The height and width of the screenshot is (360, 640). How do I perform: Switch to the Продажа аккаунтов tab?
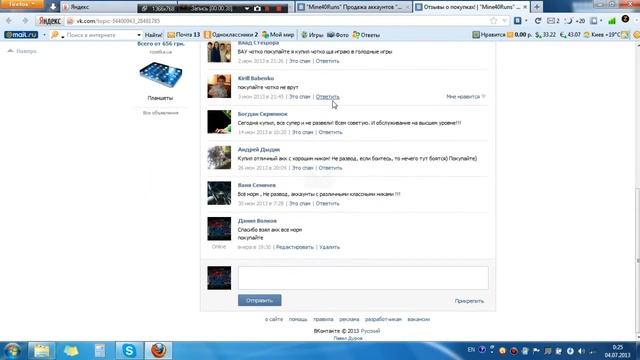(x=353, y=7)
